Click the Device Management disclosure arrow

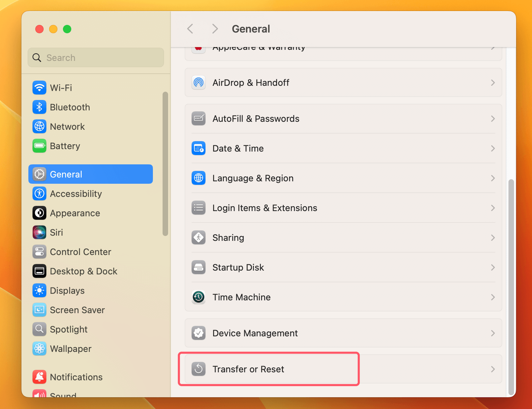tap(493, 333)
